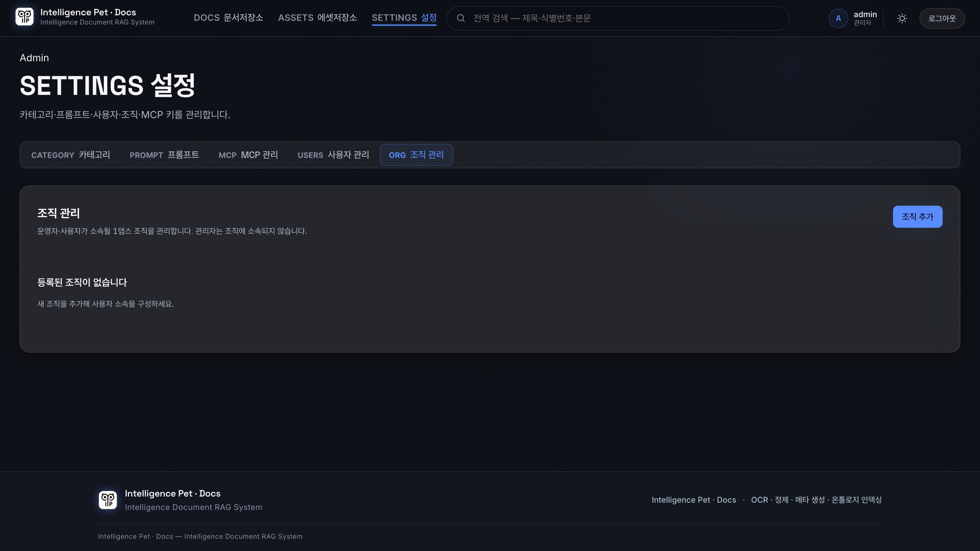The height and width of the screenshot is (551, 980).
Task: Toggle light theme with sun icon
Action: (x=902, y=18)
